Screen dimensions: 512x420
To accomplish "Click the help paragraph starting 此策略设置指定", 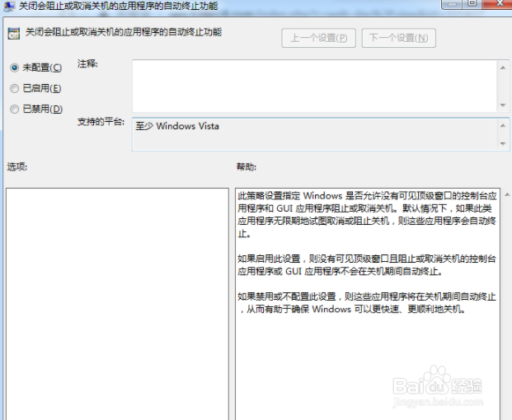I will (x=367, y=215).
